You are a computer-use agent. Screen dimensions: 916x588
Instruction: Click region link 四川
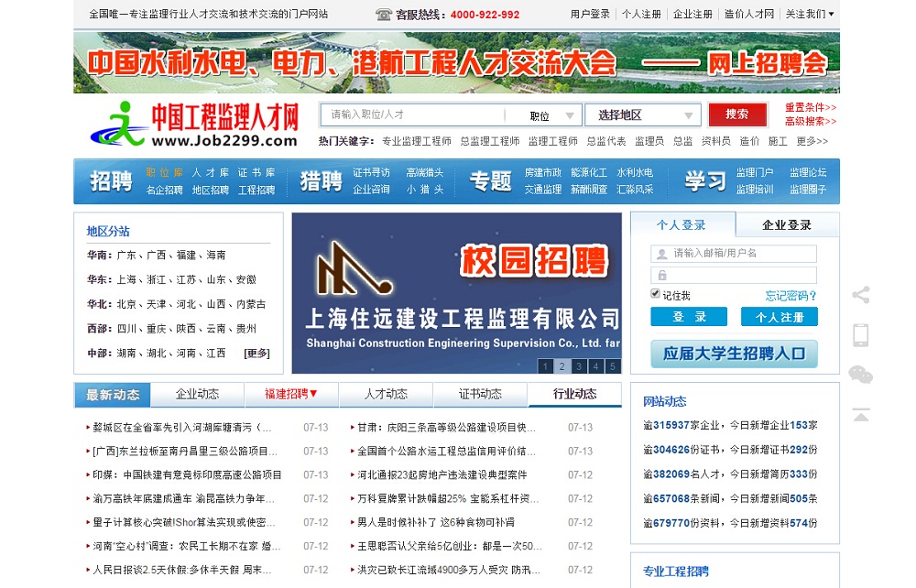[x=126, y=329]
